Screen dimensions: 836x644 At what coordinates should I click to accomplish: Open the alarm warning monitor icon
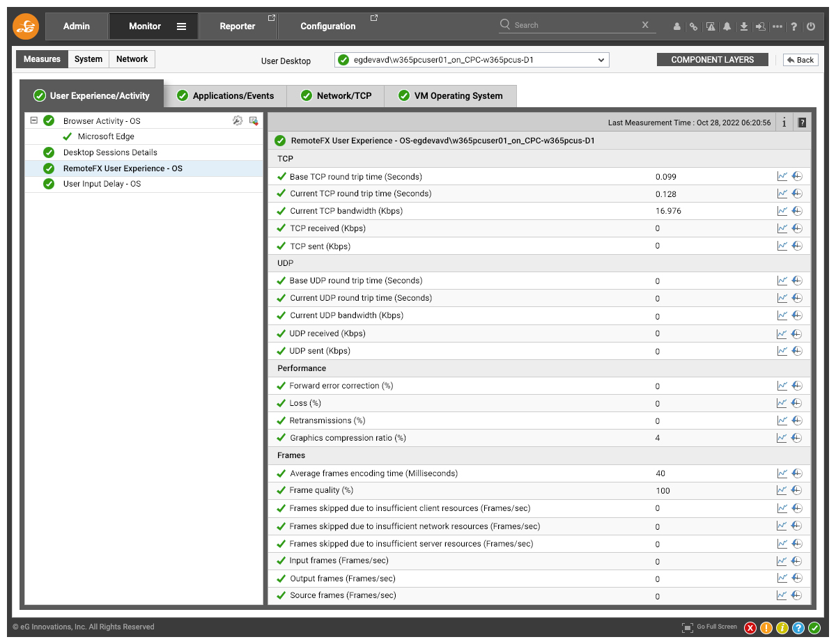pos(711,26)
